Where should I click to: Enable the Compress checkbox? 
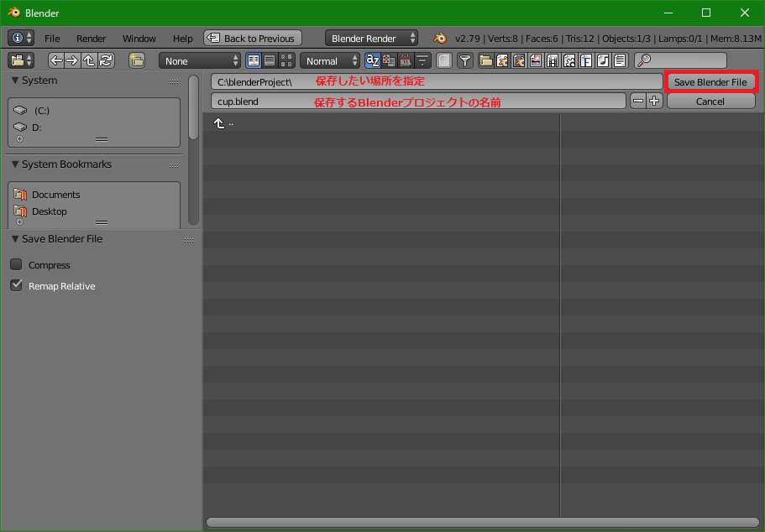(x=16, y=265)
